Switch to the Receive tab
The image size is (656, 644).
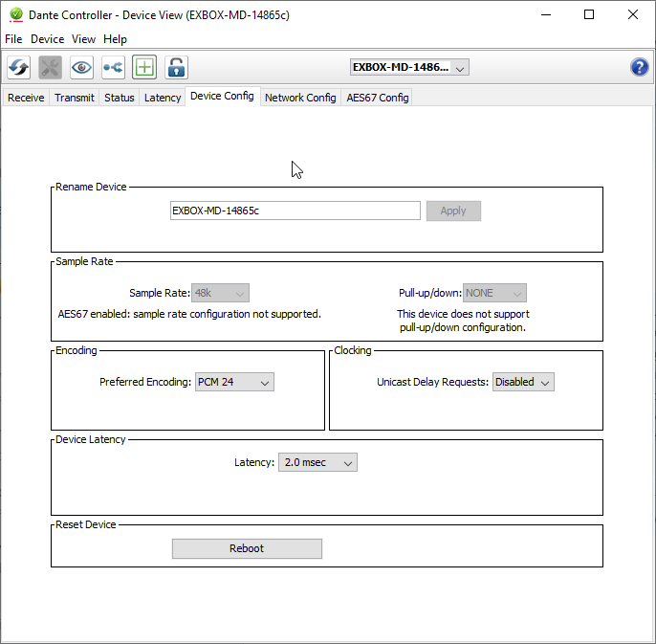[x=26, y=98]
